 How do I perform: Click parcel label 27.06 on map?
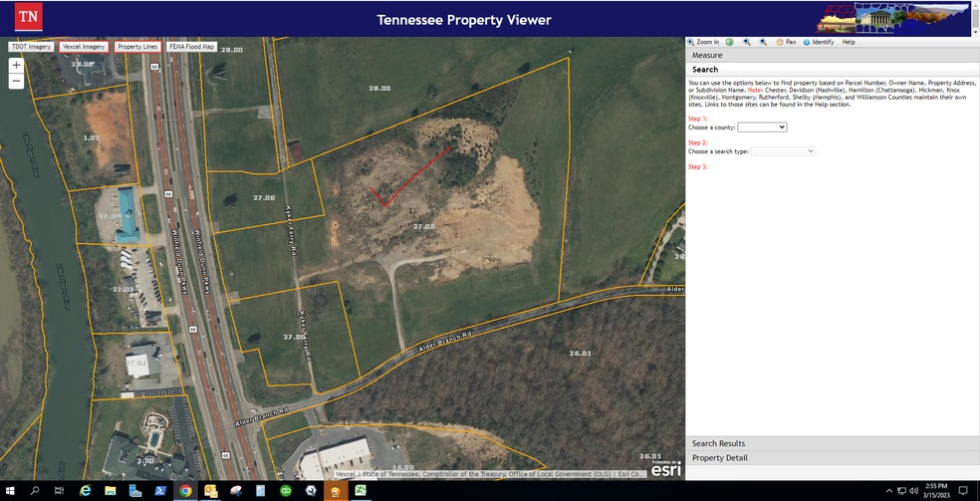click(264, 197)
